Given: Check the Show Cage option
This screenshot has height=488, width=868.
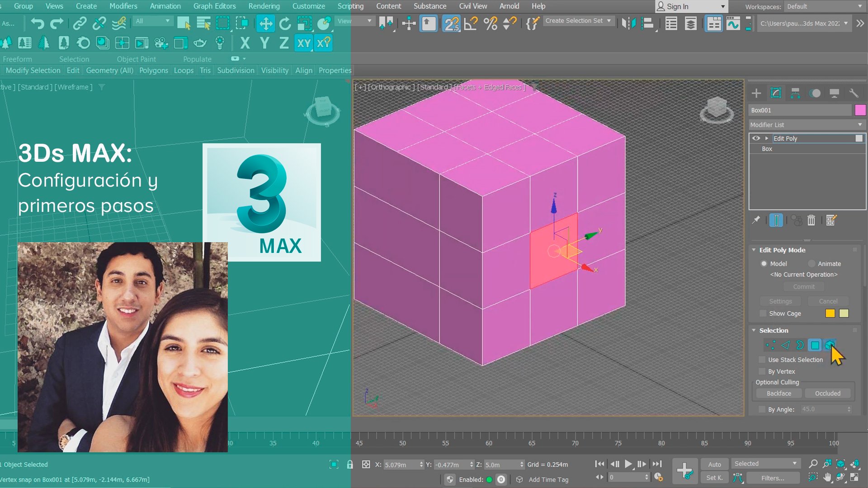Looking at the screenshot, I should pyautogui.click(x=763, y=314).
